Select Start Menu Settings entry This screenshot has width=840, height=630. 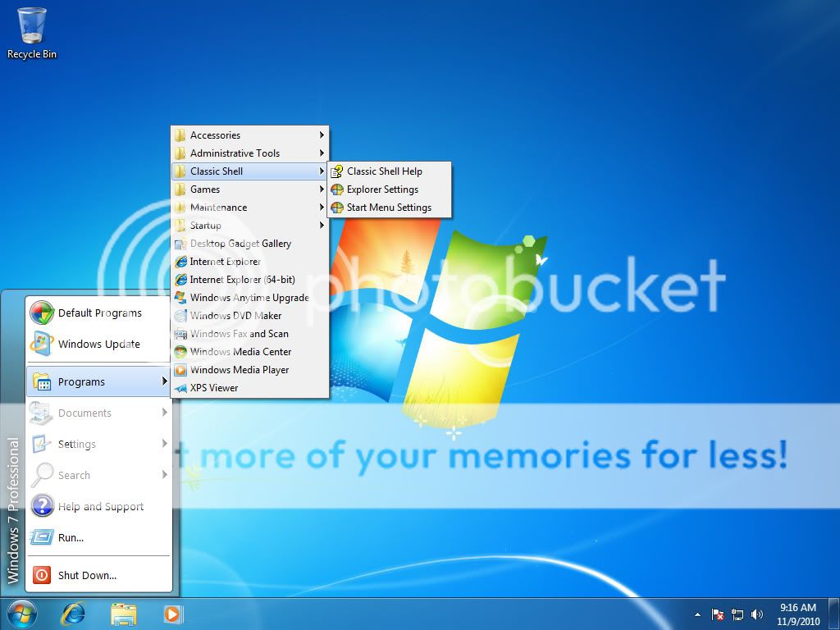[x=388, y=208]
